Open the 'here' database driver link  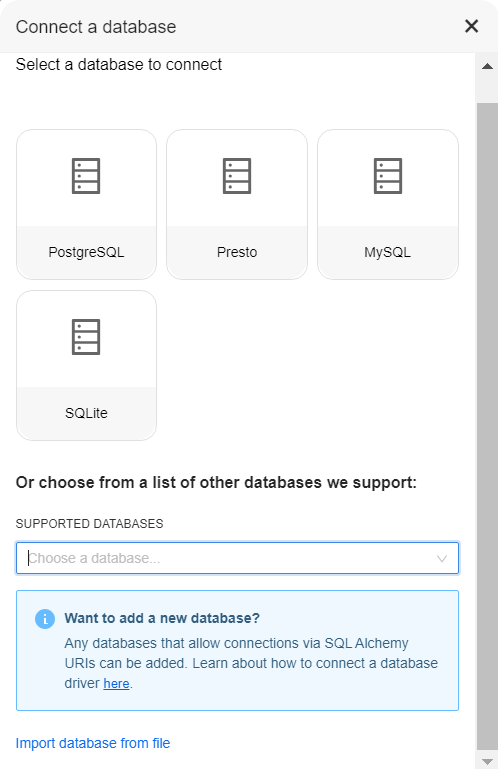click(116, 683)
